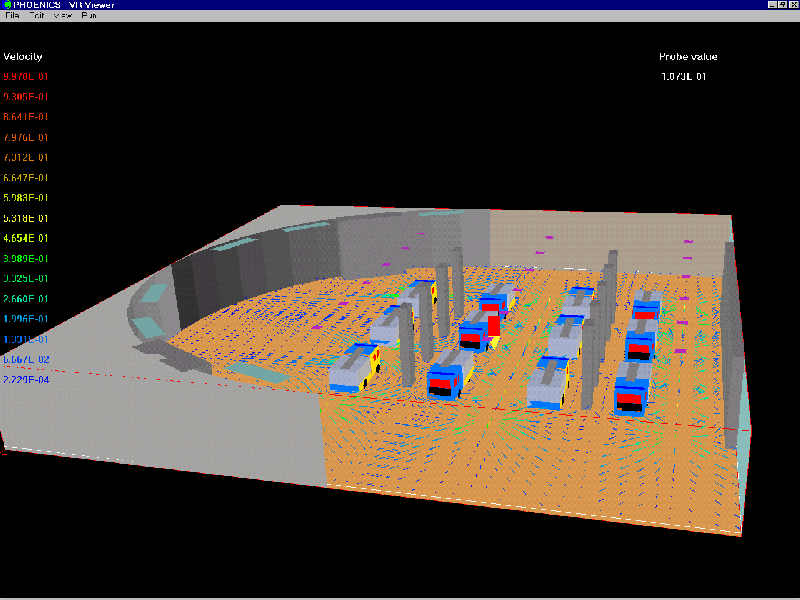
Task: Open the File menu
Action: click(12, 16)
